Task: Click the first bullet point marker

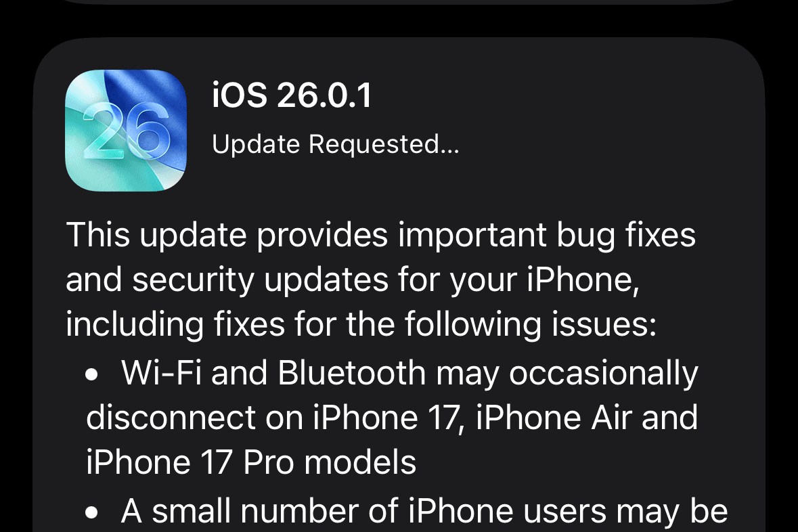Action: [91, 375]
